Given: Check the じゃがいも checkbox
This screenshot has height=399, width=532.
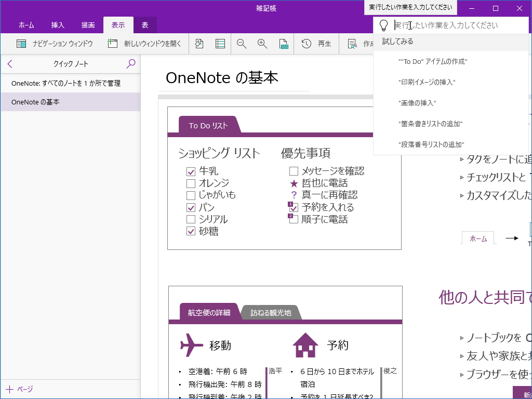Looking at the screenshot, I should click(191, 195).
